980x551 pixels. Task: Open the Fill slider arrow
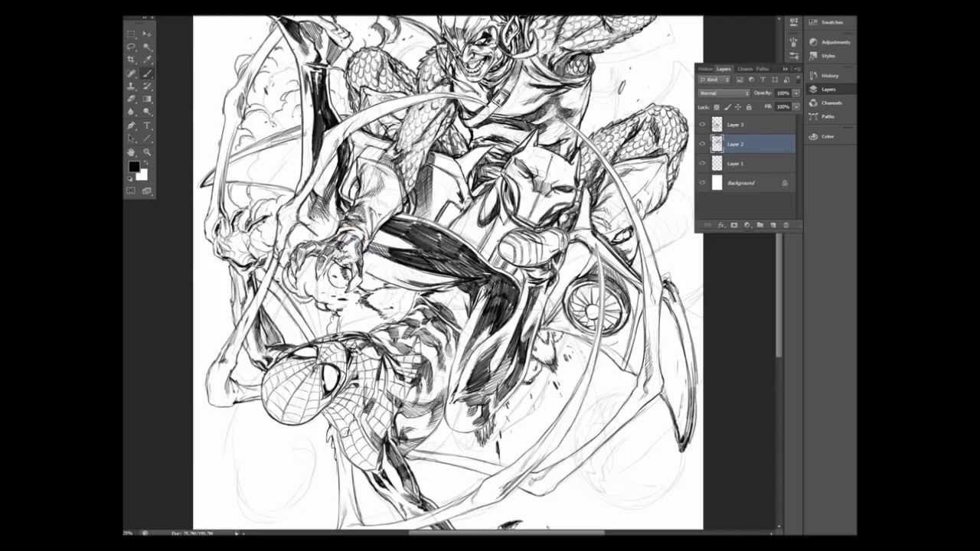(796, 107)
